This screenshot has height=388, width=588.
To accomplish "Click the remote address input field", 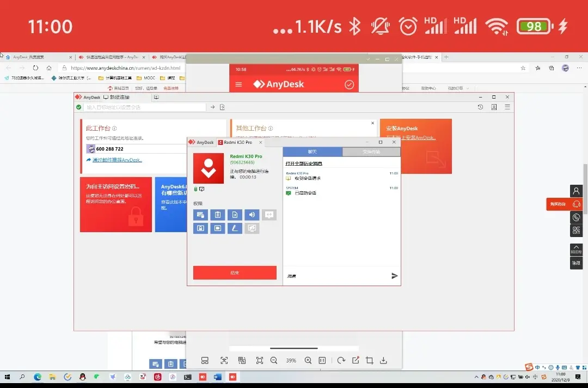I will tap(145, 107).
